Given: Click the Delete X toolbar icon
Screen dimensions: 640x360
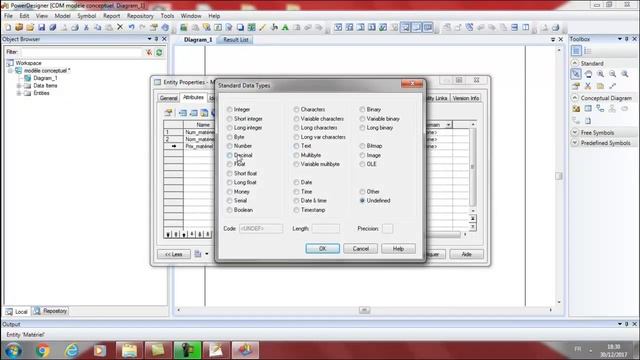Looking at the screenshot, I should pyautogui.click(x=120, y=27).
